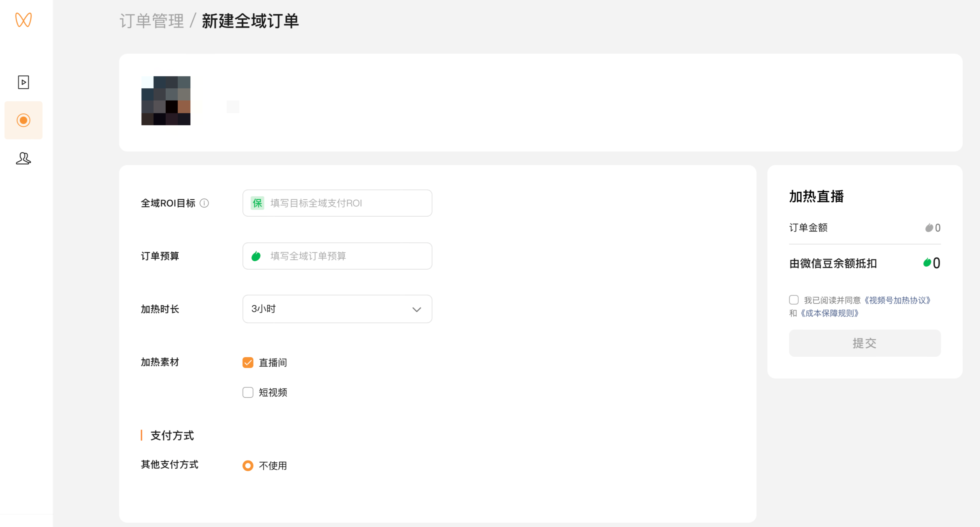Click the 加热时长 label
The width and height of the screenshot is (980, 527).
(160, 309)
